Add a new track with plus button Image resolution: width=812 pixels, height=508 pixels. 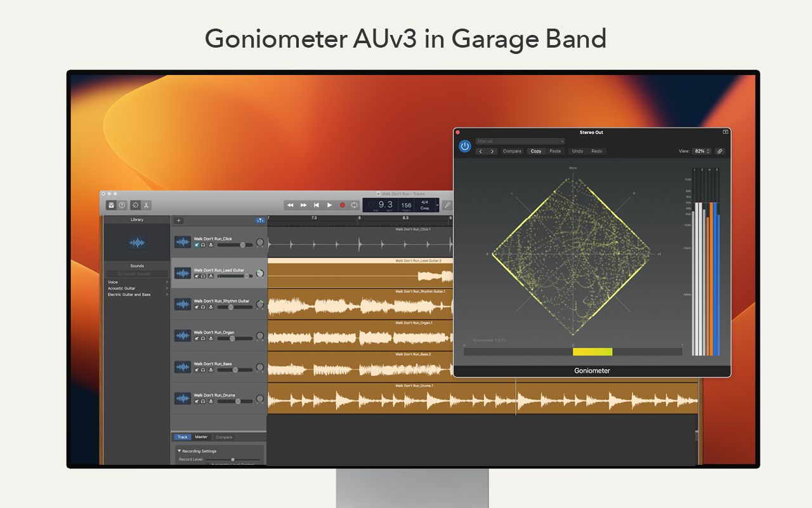pos(179,220)
